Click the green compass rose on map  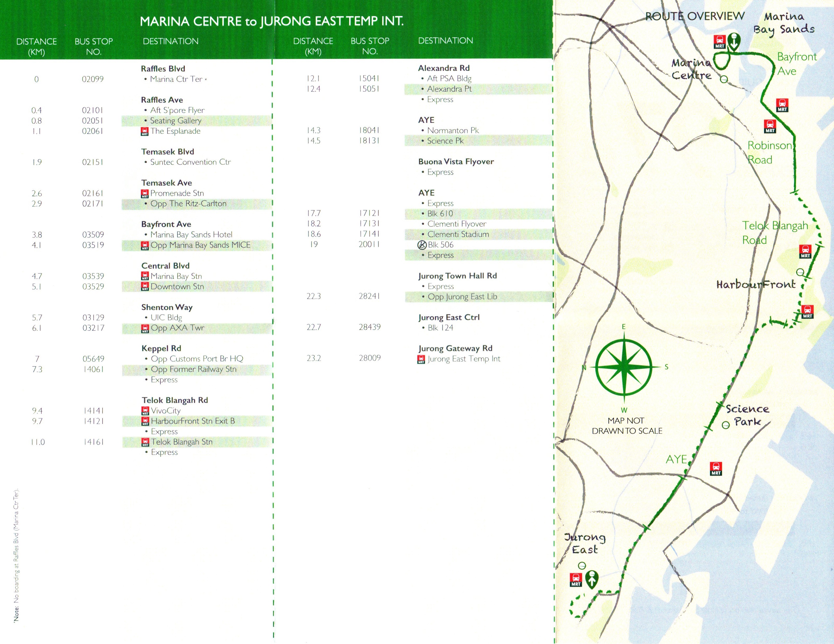(623, 368)
